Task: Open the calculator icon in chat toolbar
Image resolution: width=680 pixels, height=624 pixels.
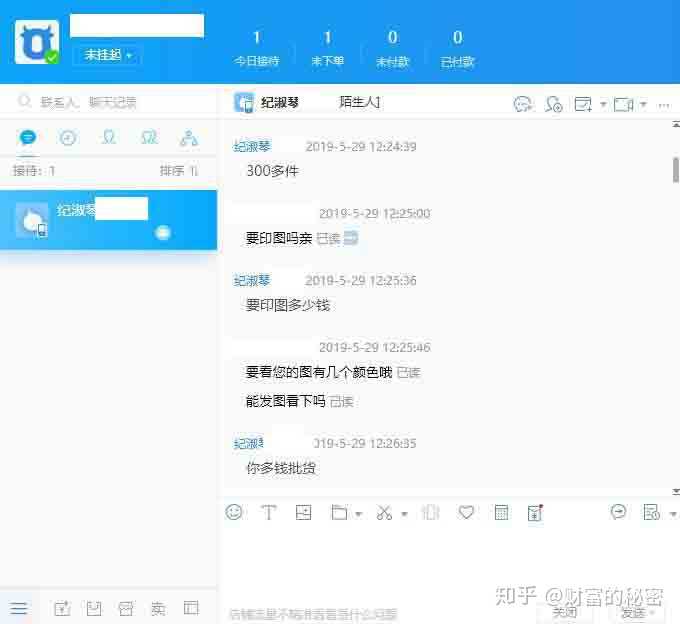Action: click(x=502, y=512)
